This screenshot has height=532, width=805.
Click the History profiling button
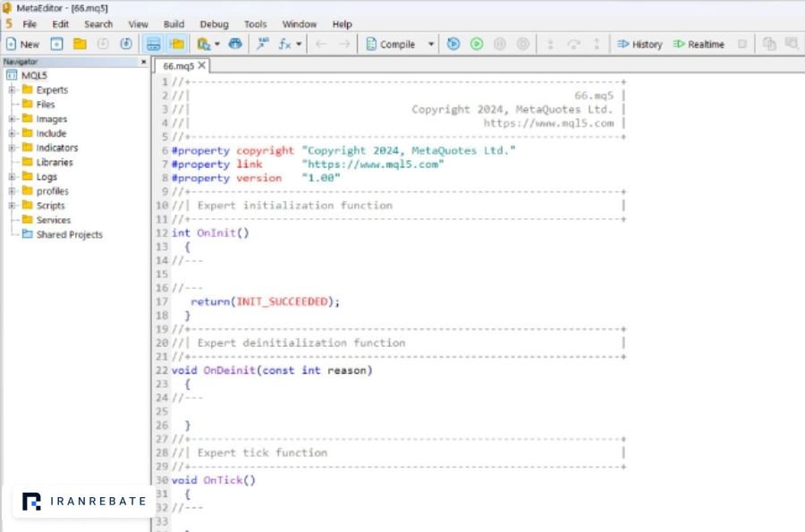point(640,44)
